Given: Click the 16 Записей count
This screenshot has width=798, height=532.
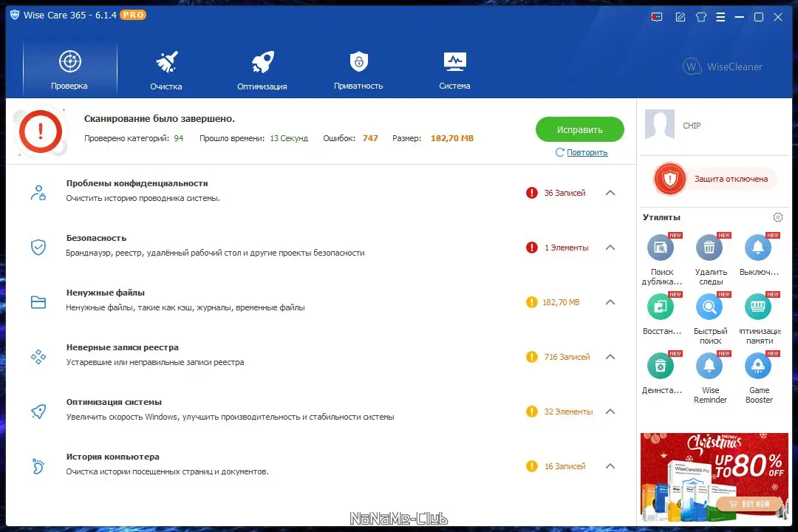Looking at the screenshot, I should [x=565, y=465].
